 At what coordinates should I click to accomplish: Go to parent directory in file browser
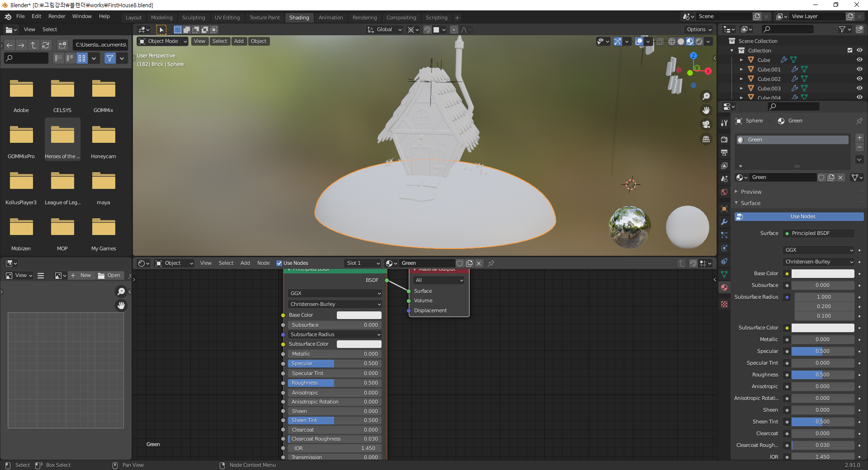point(33,45)
